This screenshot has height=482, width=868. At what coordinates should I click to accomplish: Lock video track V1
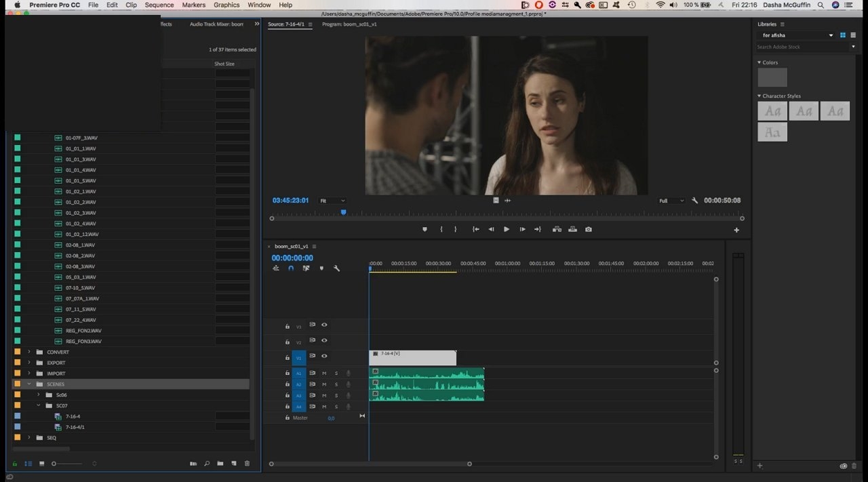point(288,357)
